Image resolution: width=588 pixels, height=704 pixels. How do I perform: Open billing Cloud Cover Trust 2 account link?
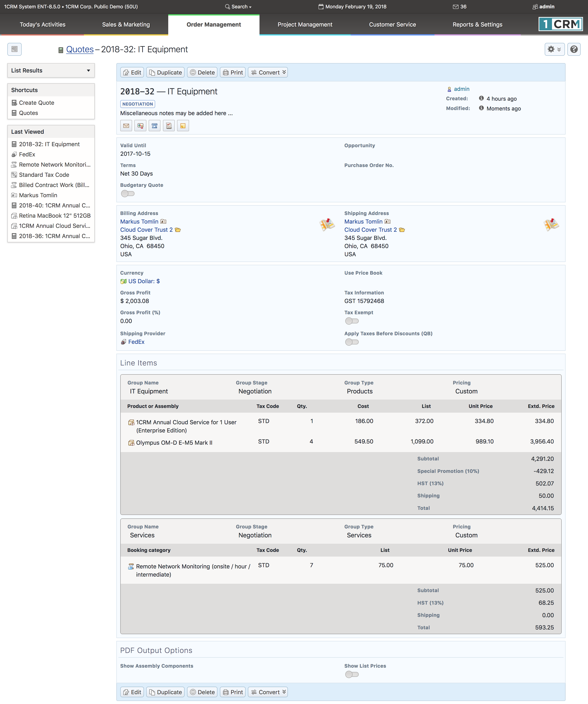tap(147, 230)
